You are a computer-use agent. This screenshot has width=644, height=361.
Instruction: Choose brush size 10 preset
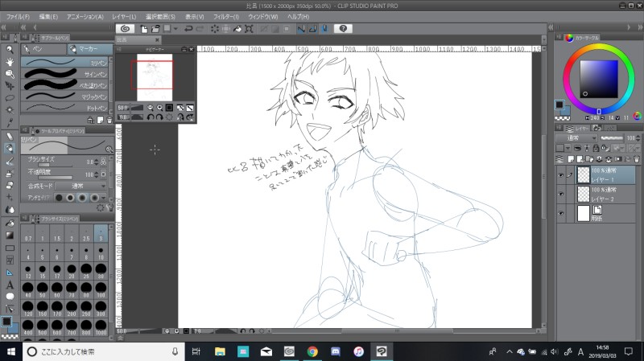[x=101, y=252]
